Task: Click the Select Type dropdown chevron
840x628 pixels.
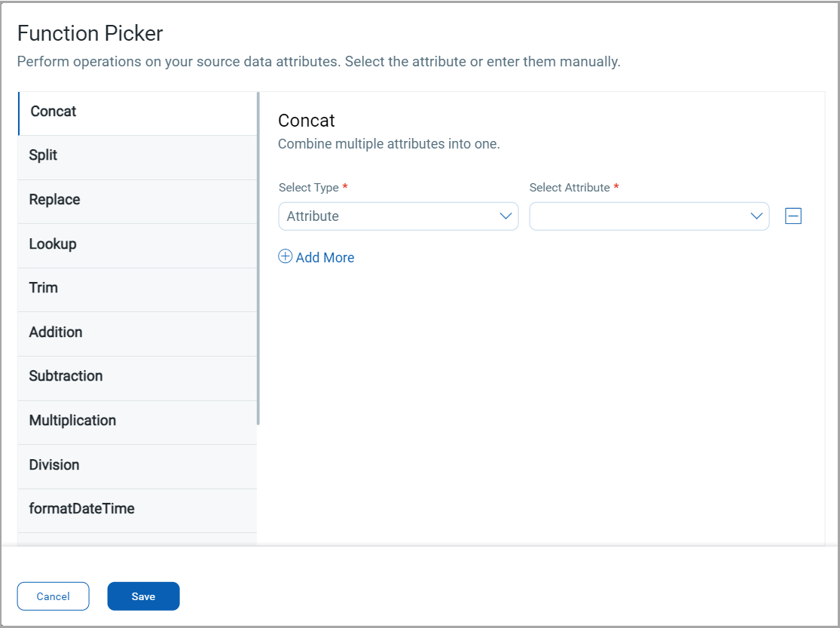Action: tap(506, 216)
